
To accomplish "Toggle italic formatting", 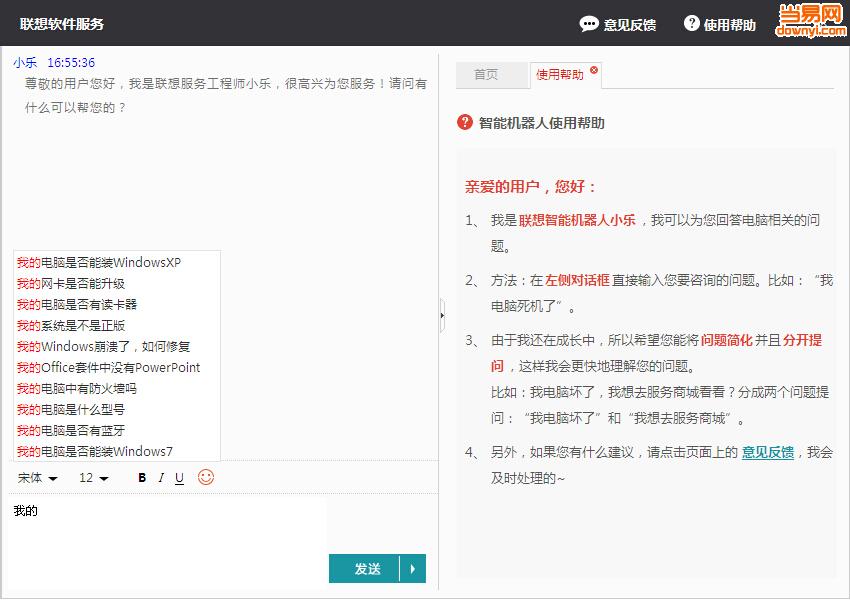I will point(161,478).
